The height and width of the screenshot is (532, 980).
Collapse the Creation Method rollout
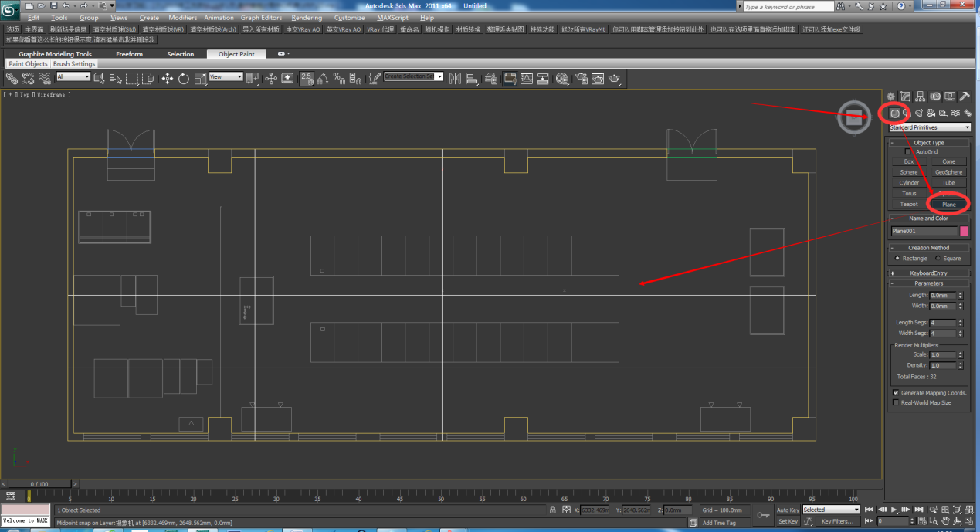(x=928, y=248)
